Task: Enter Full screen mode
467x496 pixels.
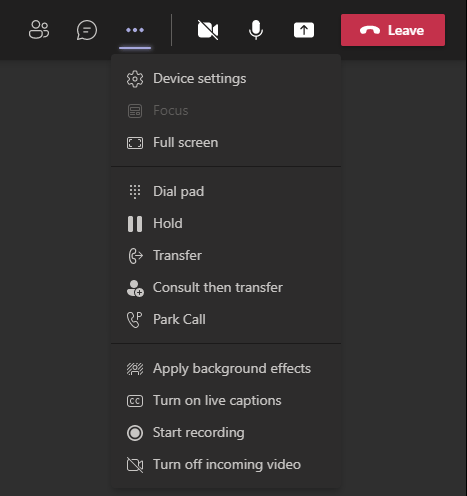Action: (226, 143)
